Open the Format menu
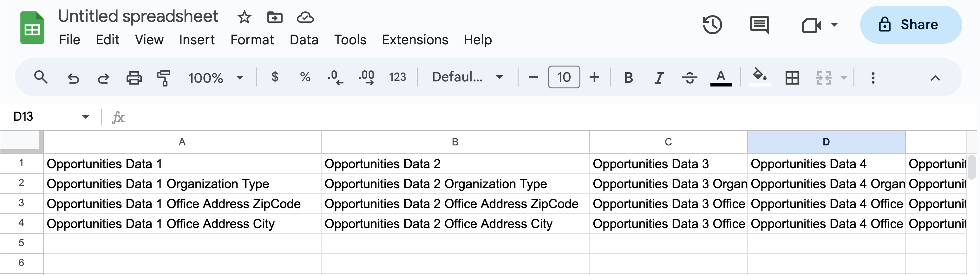 (252, 40)
